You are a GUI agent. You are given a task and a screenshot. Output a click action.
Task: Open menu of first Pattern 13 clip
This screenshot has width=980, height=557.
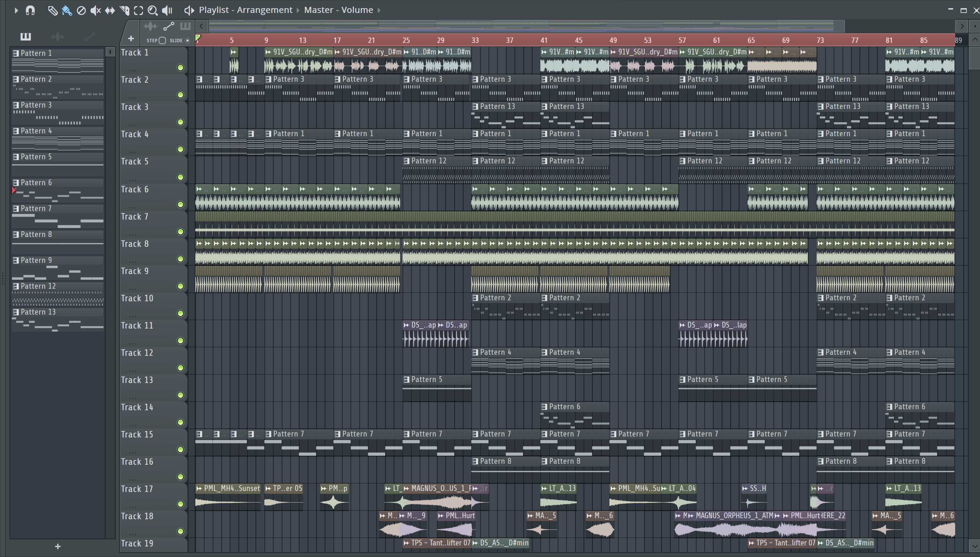[475, 106]
